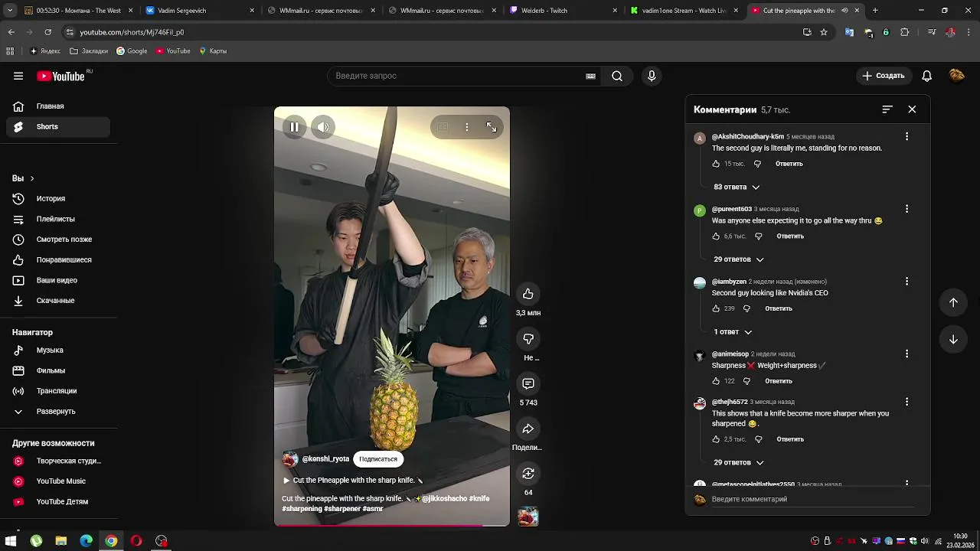
Task: Open @kenshi_ryota channel link
Action: tap(325, 459)
